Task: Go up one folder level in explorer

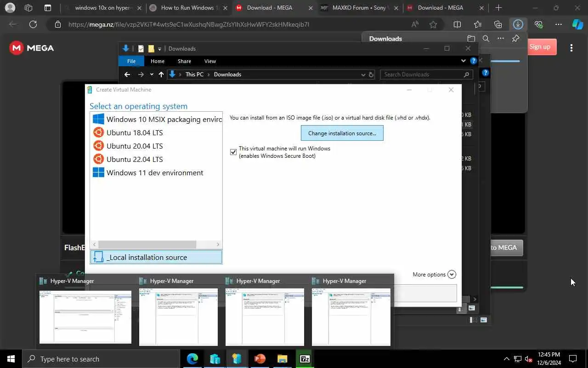Action: [x=161, y=75]
